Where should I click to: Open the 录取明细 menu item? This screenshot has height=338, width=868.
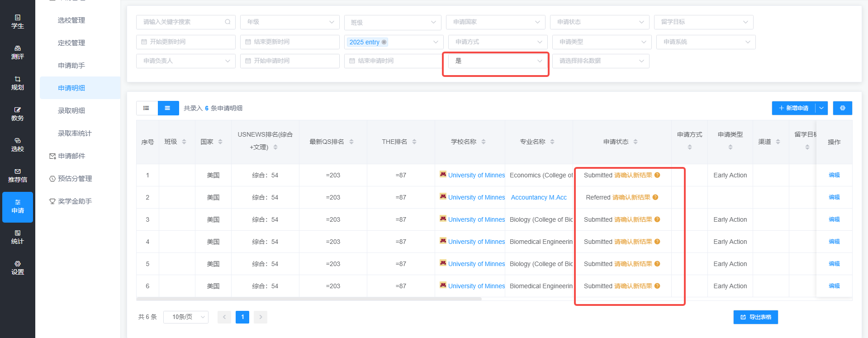(x=71, y=111)
